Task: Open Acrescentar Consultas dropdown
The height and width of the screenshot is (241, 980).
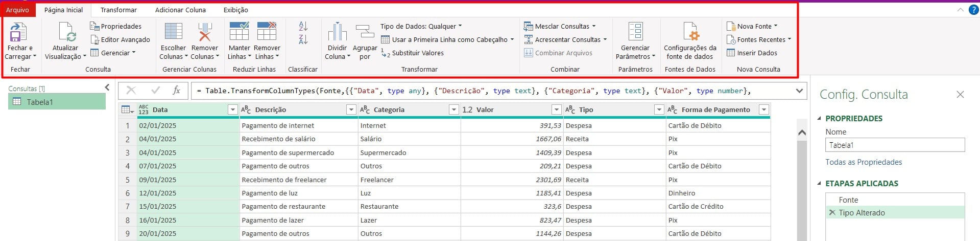Action: (565, 39)
